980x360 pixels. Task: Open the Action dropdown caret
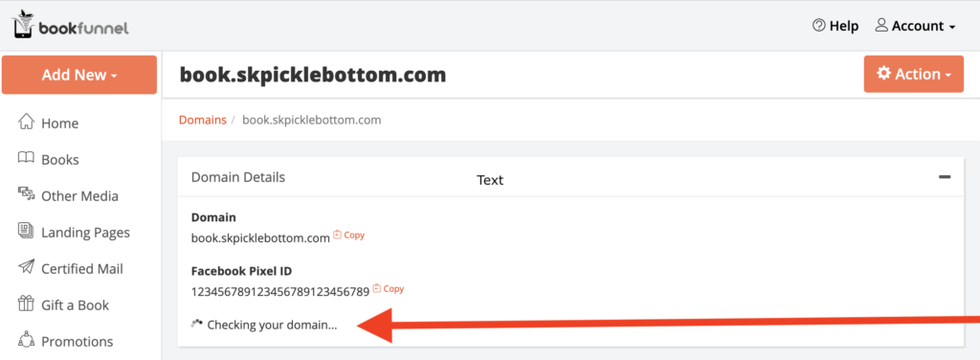tap(948, 76)
